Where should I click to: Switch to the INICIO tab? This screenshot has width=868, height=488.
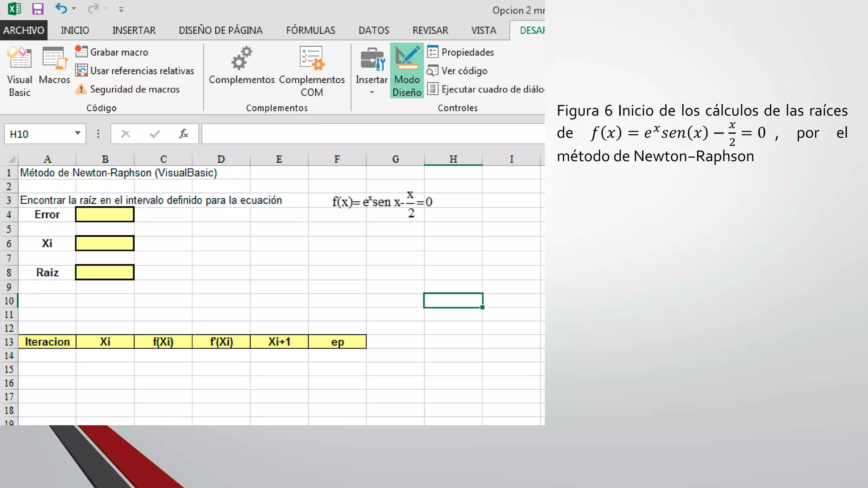pos(75,30)
